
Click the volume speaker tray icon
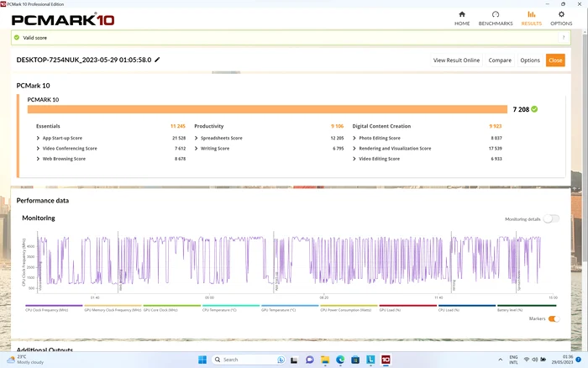click(535, 360)
